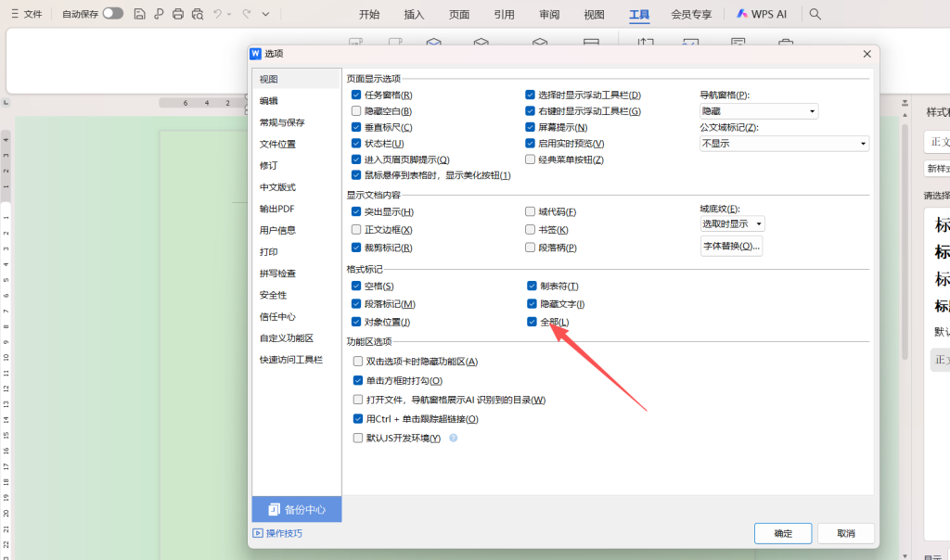Open the 导航窗格 dropdown showing 隐藏
Viewport: 950px width, 560px height.
point(759,111)
